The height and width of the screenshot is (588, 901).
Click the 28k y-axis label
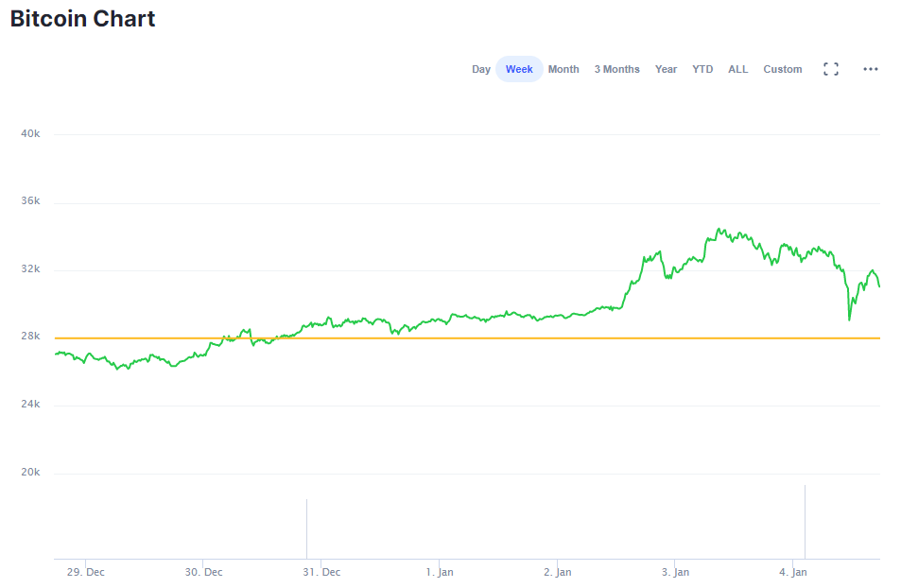tap(30, 336)
